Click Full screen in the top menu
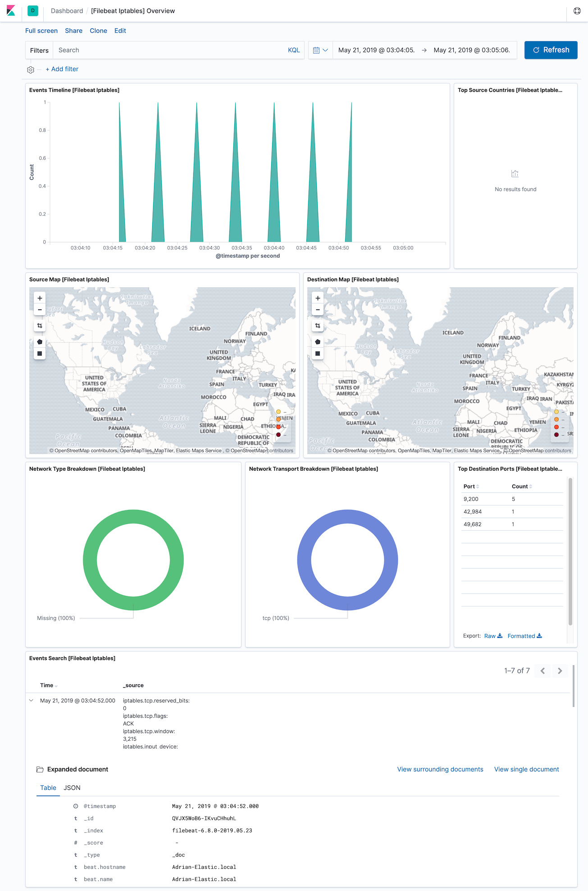 [x=41, y=31]
